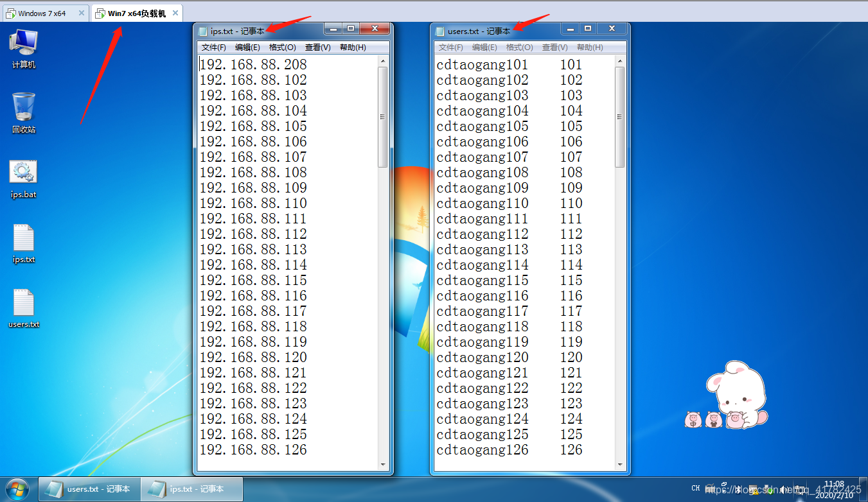
Task: Click the users.txt vertical scrollbar thumb
Action: pos(620,117)
